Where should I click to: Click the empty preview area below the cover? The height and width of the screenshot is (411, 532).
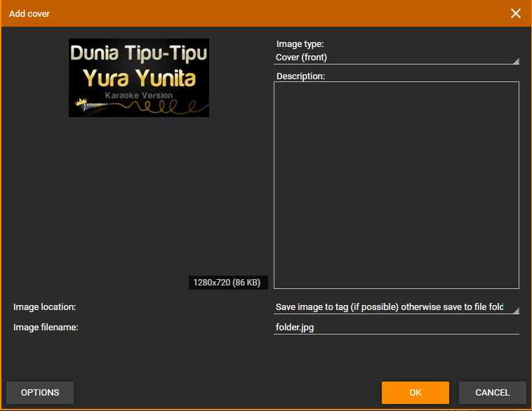(x=133, y=196)
